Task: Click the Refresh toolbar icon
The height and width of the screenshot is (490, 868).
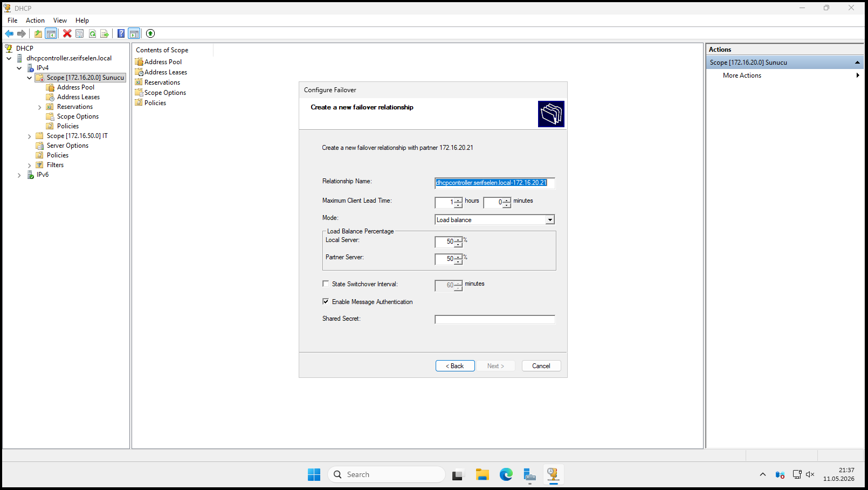Action: pos(92,33)
